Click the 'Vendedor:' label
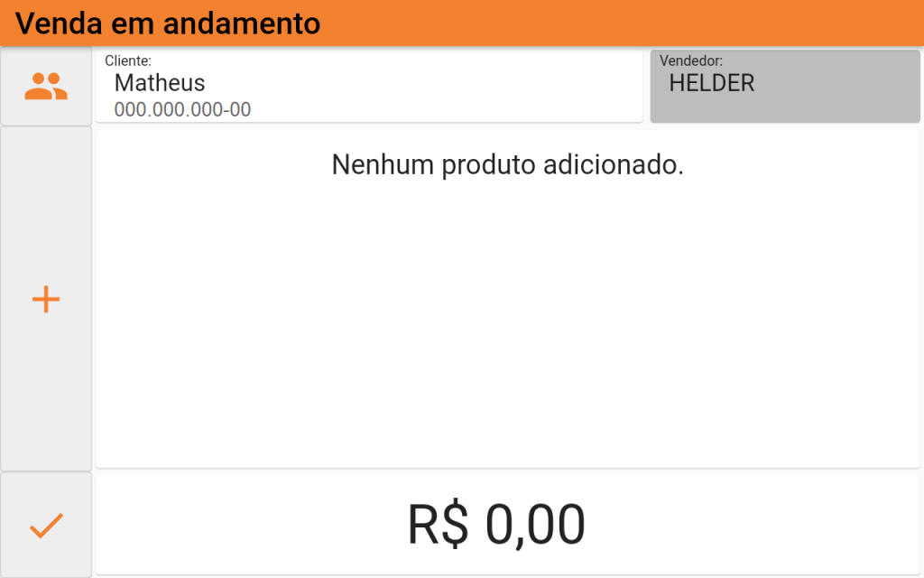The image size is (924, 578). pos(691,61)
